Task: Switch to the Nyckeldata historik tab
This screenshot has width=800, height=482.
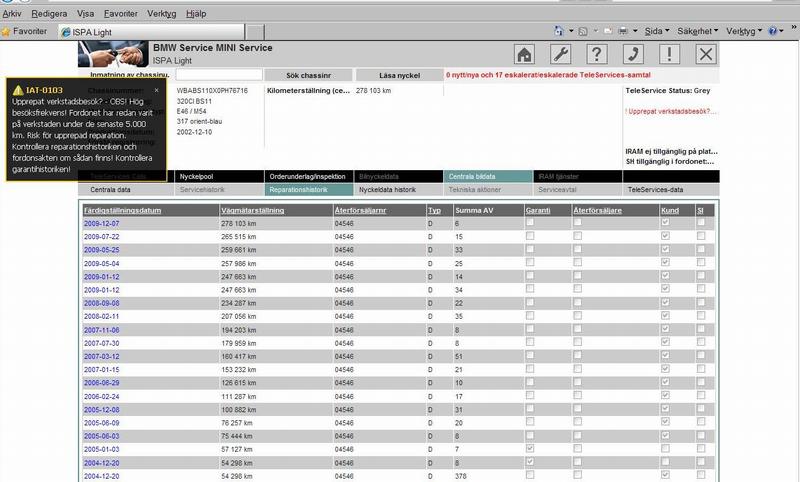Action: 398,189
